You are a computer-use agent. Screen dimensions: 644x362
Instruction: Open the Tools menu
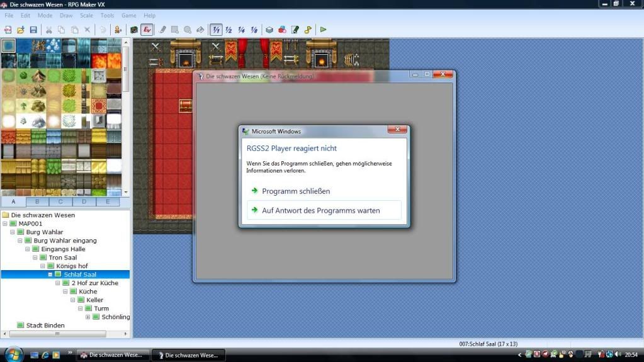click(x=107, y=16)
